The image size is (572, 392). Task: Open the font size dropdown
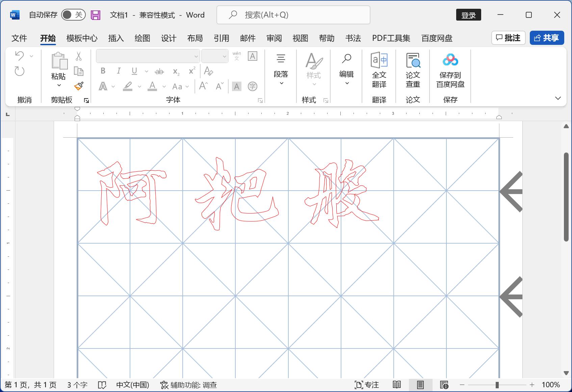224,56
